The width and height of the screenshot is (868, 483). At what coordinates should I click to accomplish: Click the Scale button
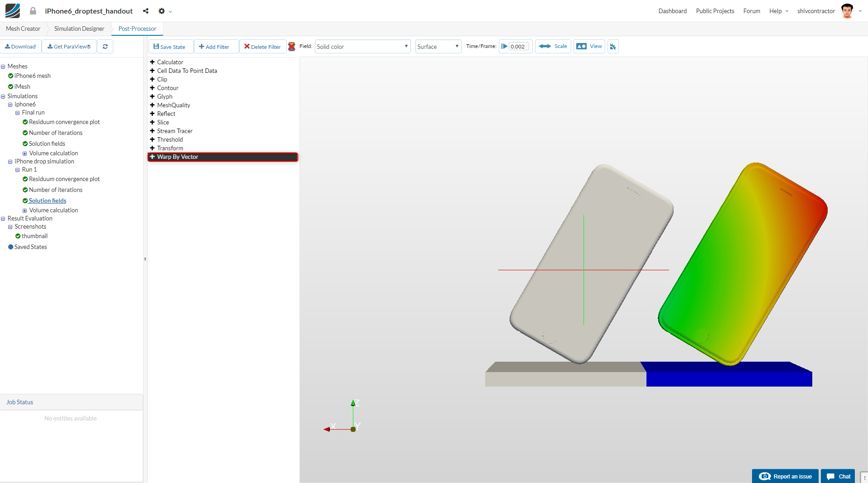pyautogui.click(x=553, y=46)
